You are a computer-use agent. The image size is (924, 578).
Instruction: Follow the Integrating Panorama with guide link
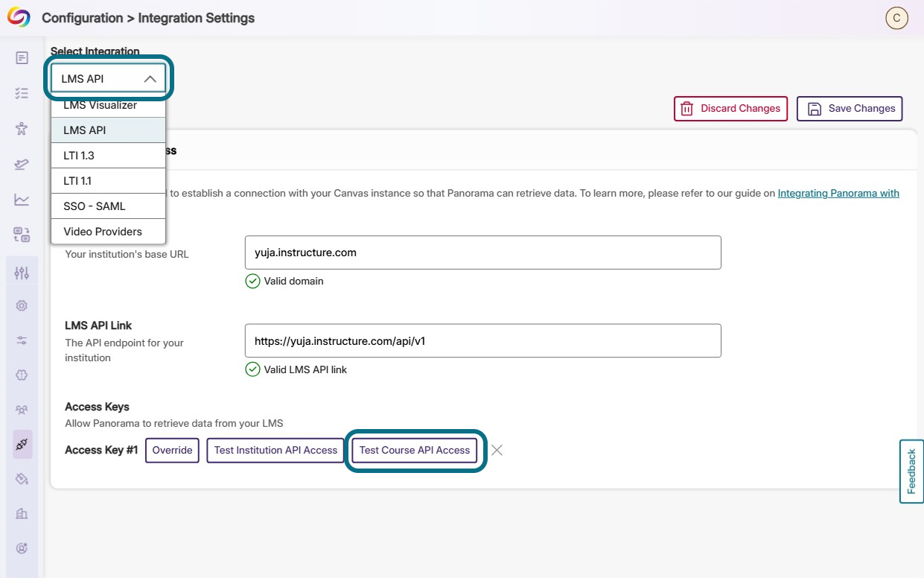point(838,193)
